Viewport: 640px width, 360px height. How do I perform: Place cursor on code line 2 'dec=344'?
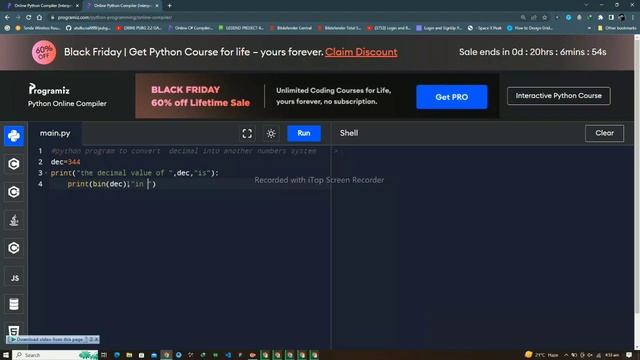click(65, 162)
